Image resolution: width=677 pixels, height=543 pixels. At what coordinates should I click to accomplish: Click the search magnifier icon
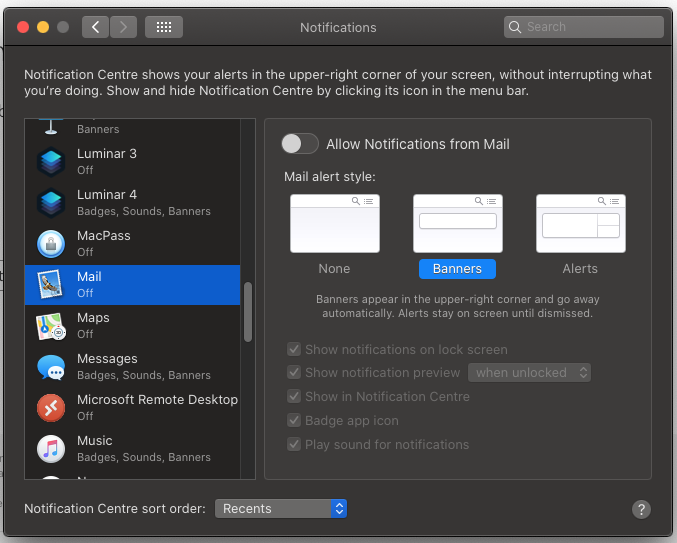(x=515, y=27)
